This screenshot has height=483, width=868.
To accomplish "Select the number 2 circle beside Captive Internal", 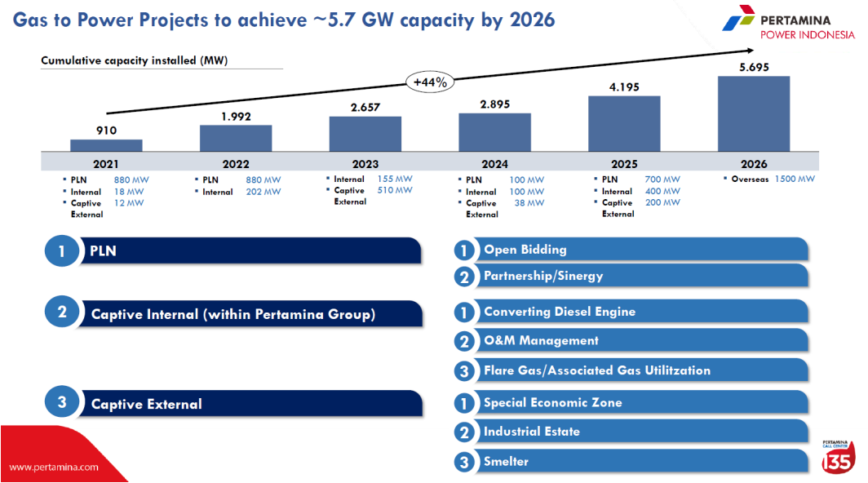I will click(x=61, y=313).
